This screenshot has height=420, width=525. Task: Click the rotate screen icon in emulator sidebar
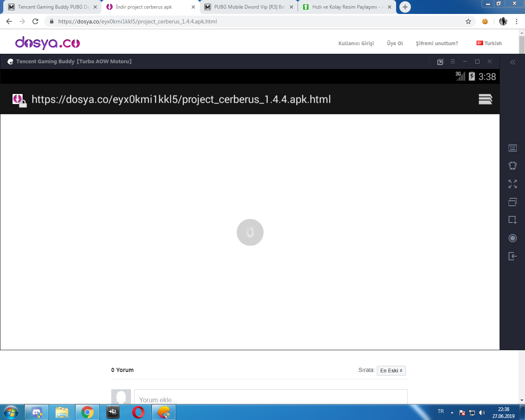tap(512, 165)
